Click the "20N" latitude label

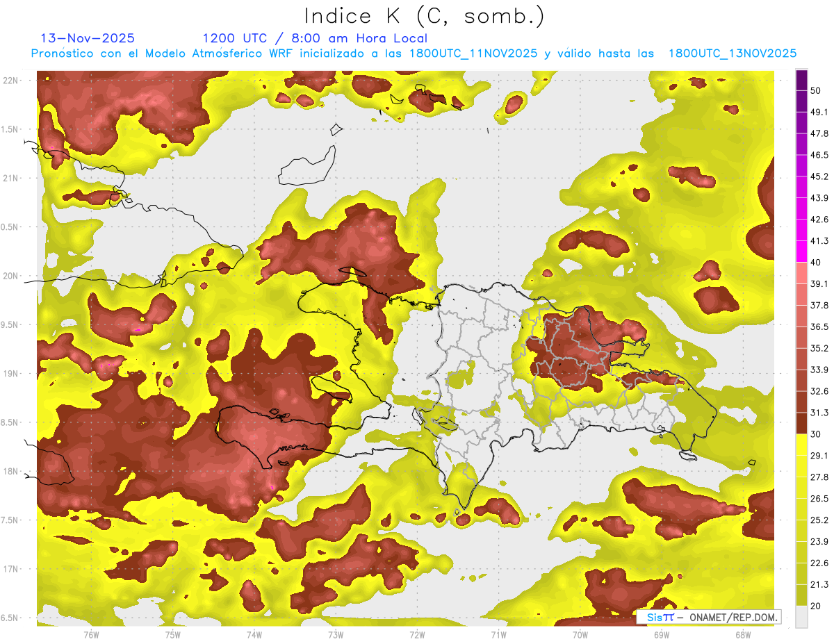(11, 276)
